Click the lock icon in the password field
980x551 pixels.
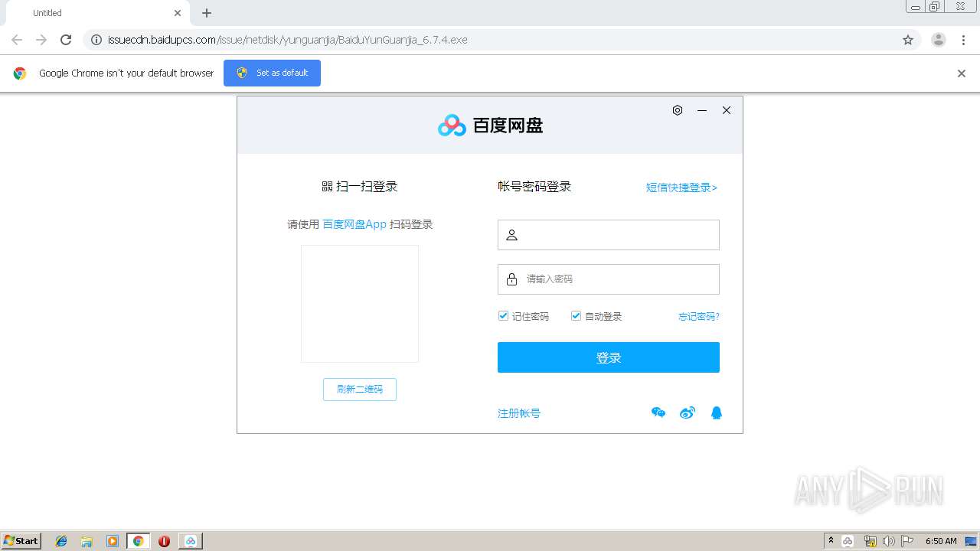[x=512, y=279]
